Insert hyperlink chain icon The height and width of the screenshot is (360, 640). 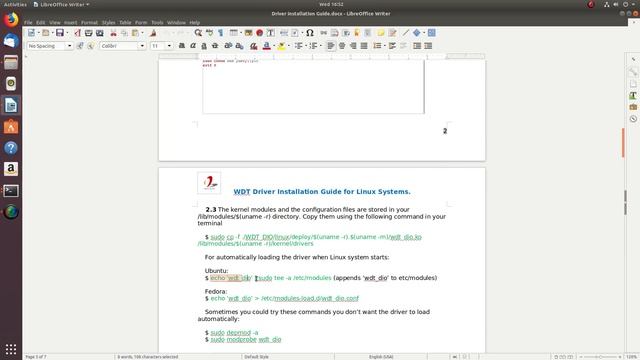click(324, 33)
